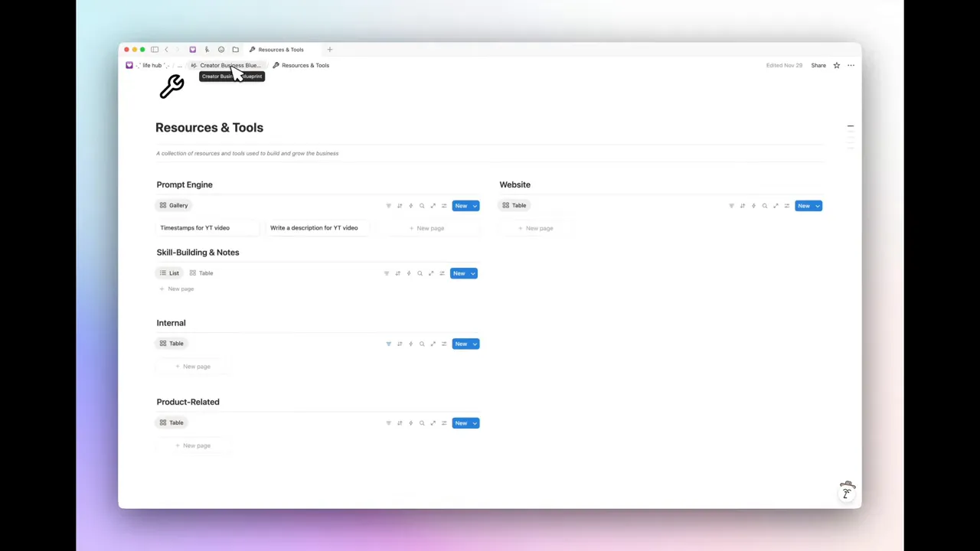The height and width of the screenshot is (551, 980).
Task: Click the wrench page icon above the title
Action: click(171, 86)
